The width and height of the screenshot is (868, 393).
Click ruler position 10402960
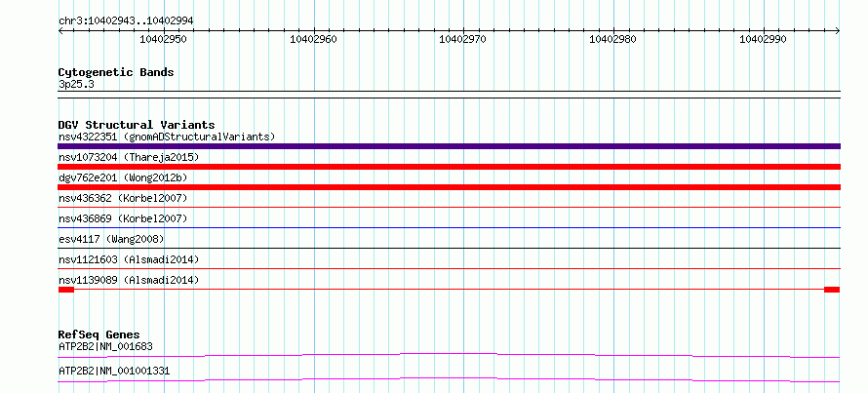tap(313, 39)
